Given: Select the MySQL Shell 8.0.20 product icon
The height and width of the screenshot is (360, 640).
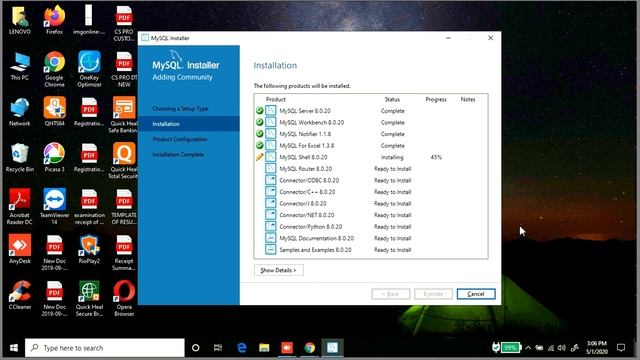Looking at the screenshot, I should [x=271, y=157].
